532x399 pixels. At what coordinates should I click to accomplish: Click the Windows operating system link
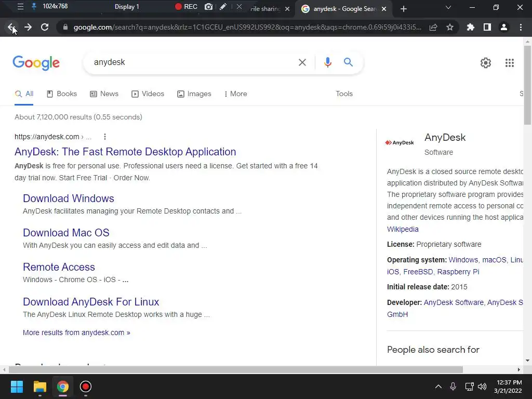(x=463, y=260)
